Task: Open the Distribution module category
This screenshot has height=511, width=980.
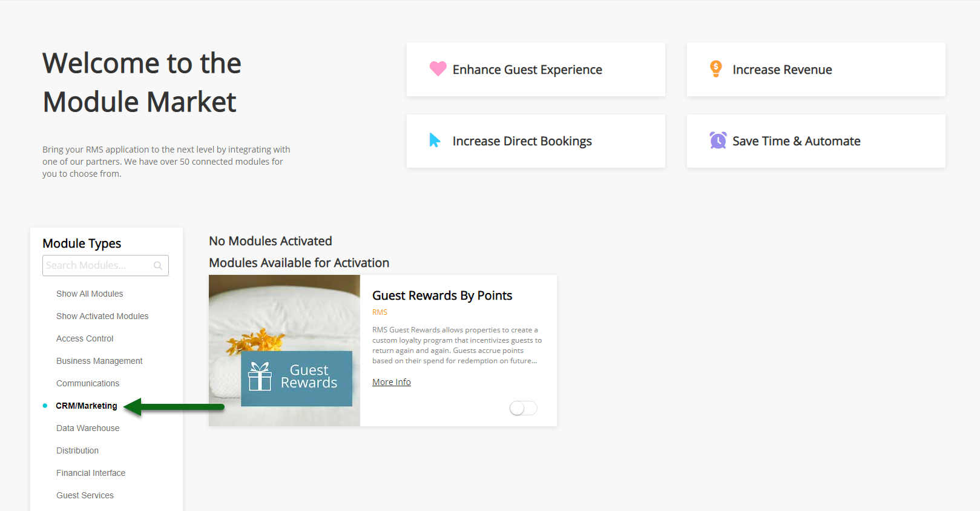Action: (77, 450)
